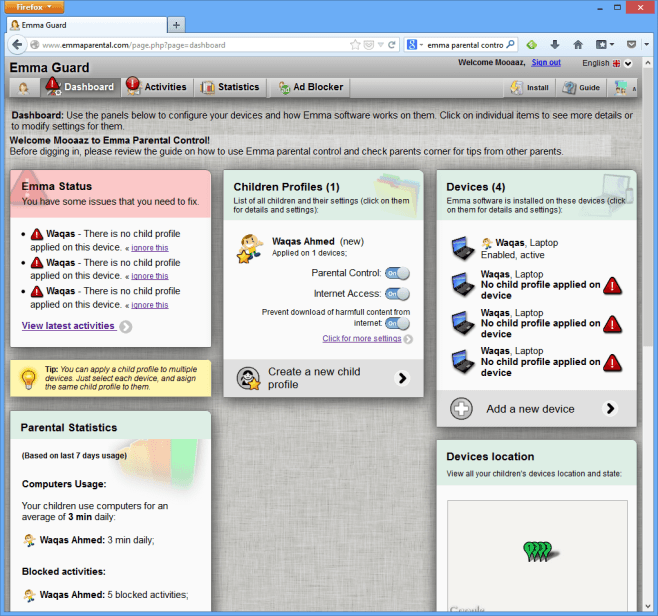658x616 pixels.
Task: Click Firefox back navigation button
Action: coord(17,44)
